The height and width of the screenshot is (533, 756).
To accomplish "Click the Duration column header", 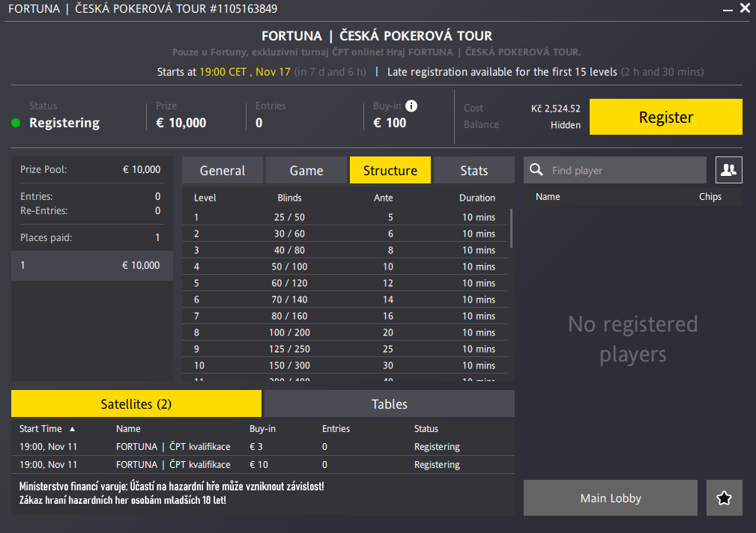I will point(477,198).
